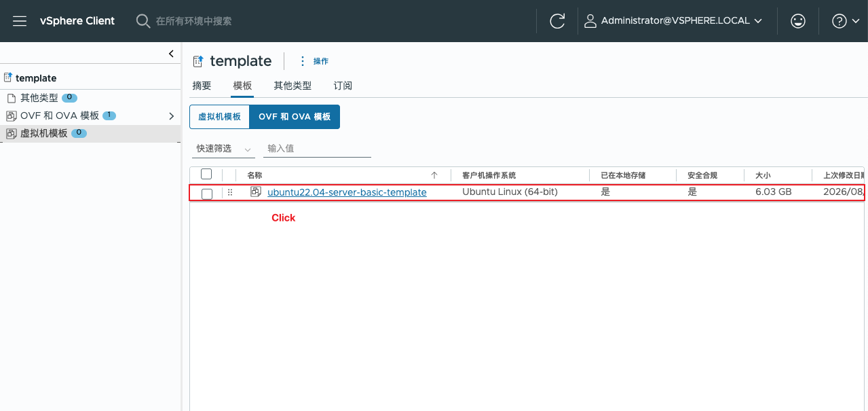Screen dimensions: 868x411
Task: Select the OVF 和 OVA 模板 toggle button
Action: (295, 117)
